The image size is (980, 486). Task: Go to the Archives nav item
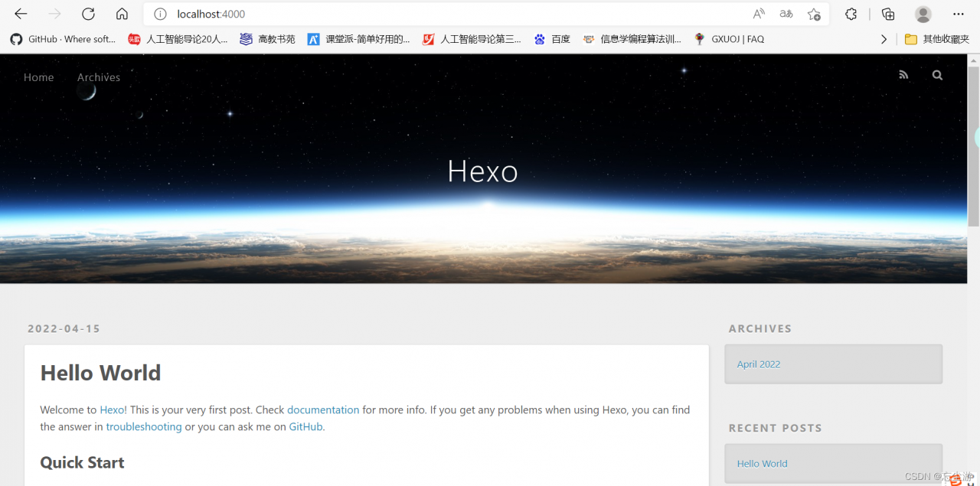tap(99, 77)
